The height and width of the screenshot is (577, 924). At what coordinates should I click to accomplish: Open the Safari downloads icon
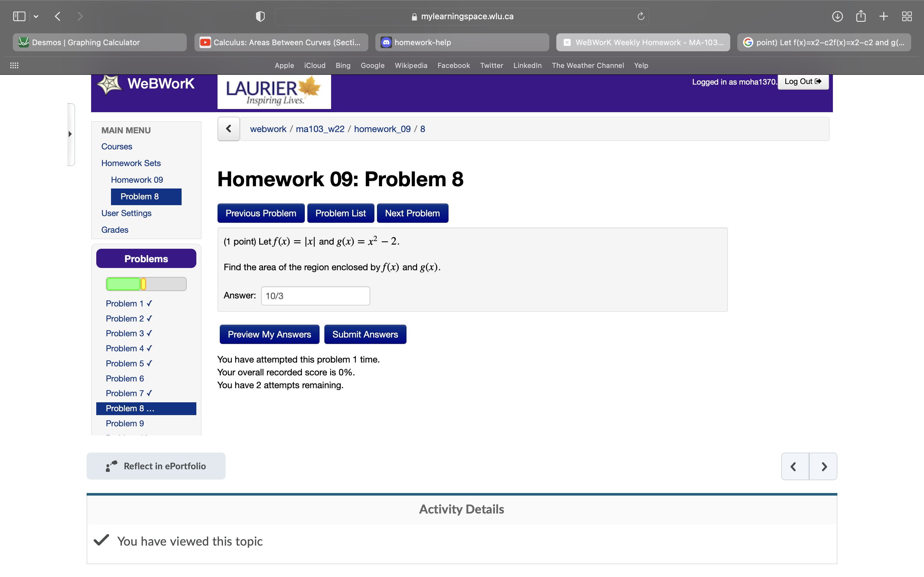tap(837, 16)
